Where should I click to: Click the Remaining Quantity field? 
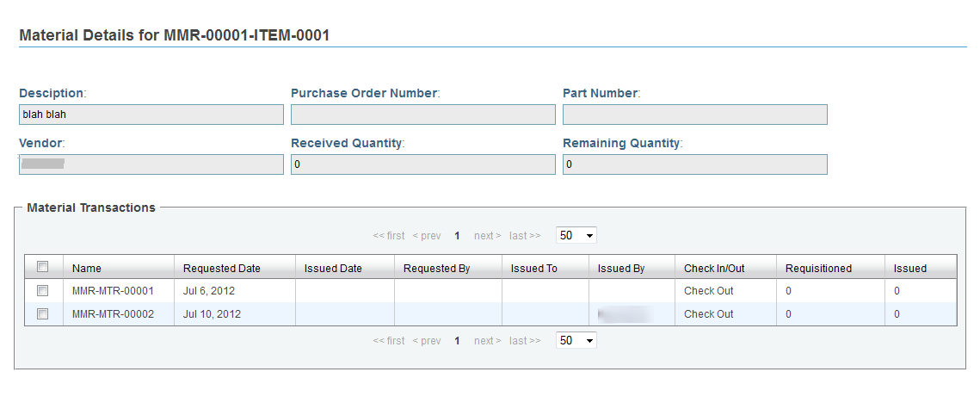point(695,164)
